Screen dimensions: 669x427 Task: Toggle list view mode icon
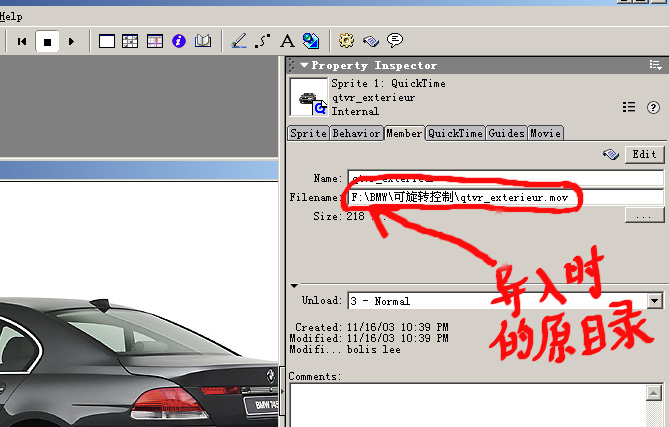[628, 107]
